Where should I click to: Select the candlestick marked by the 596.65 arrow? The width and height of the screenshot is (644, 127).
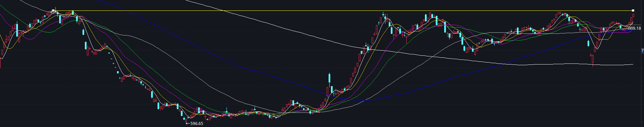[x=186, y=121]
